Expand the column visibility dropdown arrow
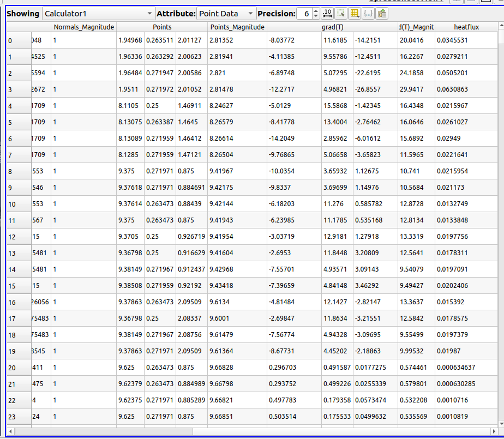 click(358, 17)
